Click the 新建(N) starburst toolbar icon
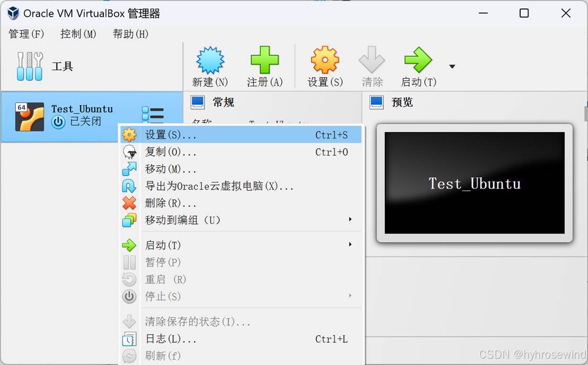588x365 pixels. pyautogui.click(x=210, y=60)
